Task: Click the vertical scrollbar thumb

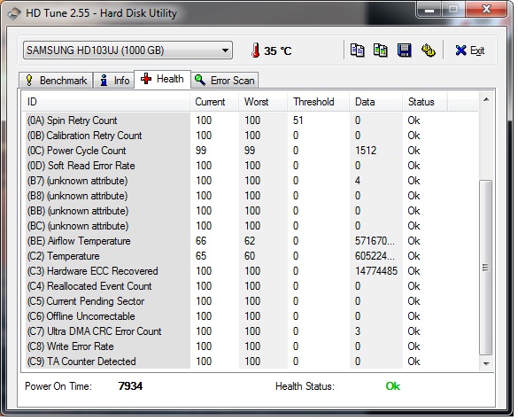Action: 485,268
